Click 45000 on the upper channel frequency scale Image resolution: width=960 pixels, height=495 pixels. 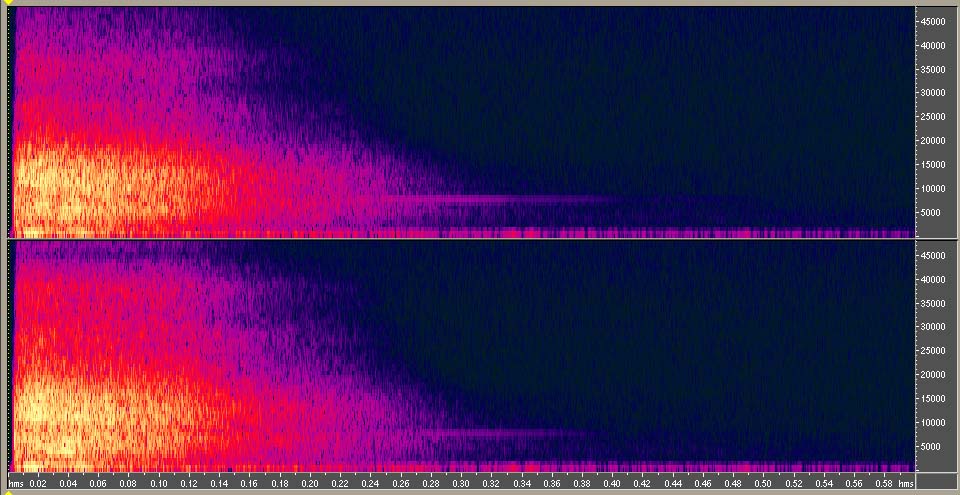click(933, 22)
